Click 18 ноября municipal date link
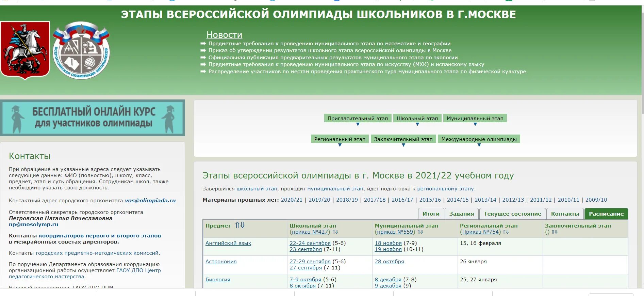 pyautogui.click(x=388, y=243)
